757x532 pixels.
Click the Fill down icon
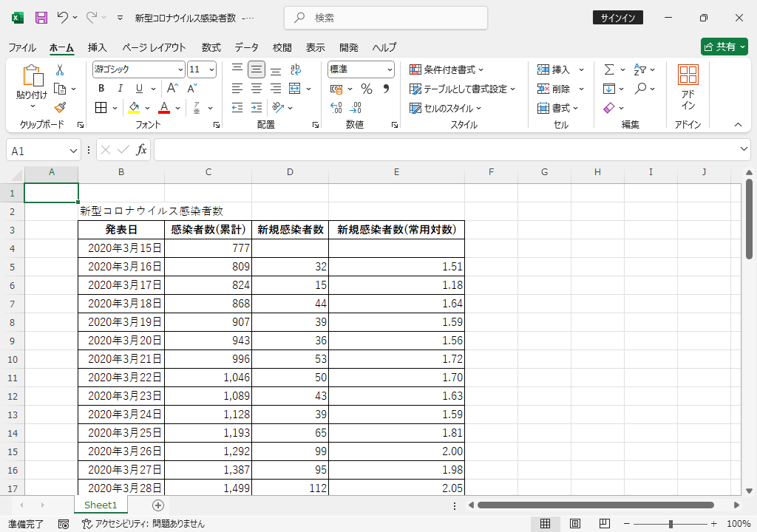(609, 89)
